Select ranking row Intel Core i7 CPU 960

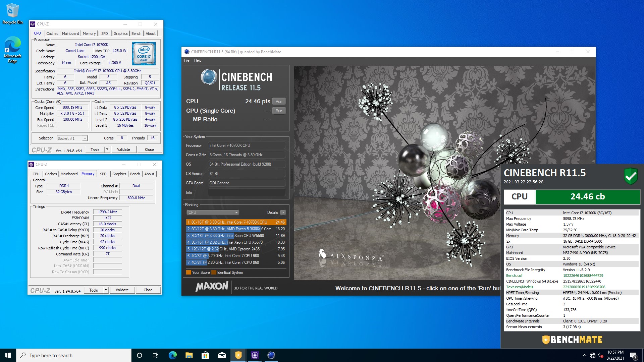tap(236, 256)
